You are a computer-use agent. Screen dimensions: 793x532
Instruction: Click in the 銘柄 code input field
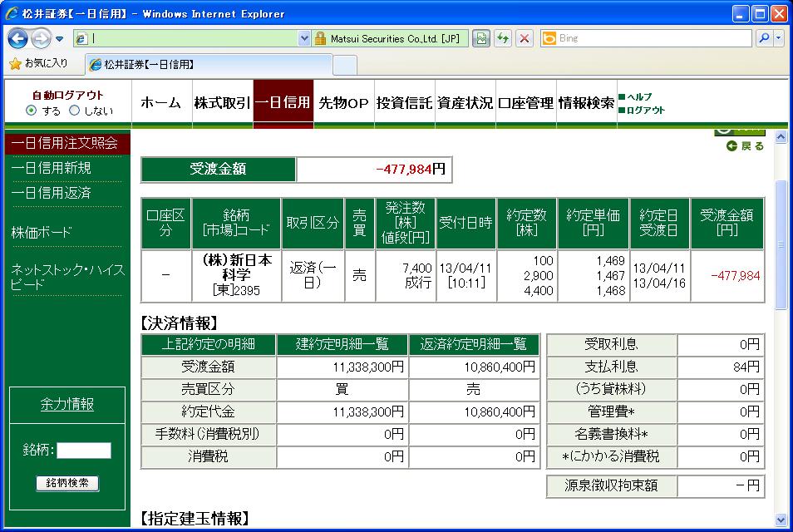83,451
